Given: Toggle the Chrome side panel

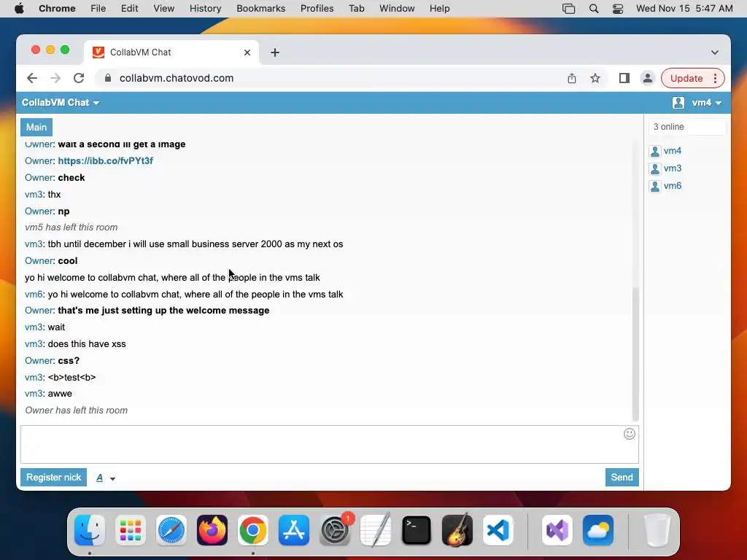Looking at the screenshot, I should [x=624, y=78].
